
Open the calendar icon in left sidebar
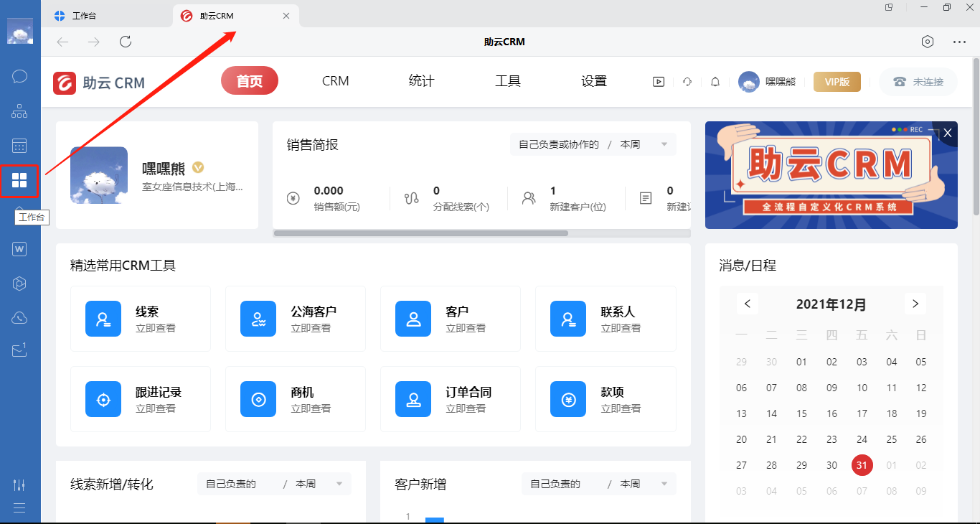(x=20, y=146)
